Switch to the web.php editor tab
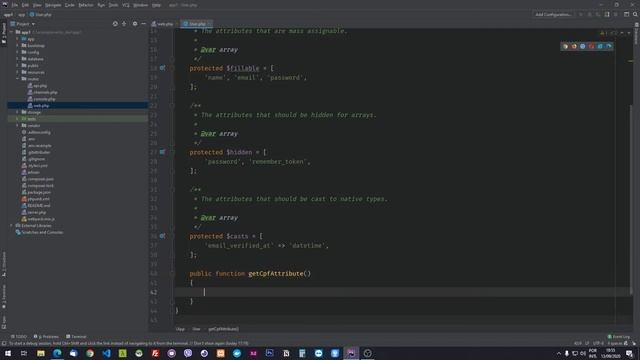Screen dimensions: 640x360 pos(162,24)
